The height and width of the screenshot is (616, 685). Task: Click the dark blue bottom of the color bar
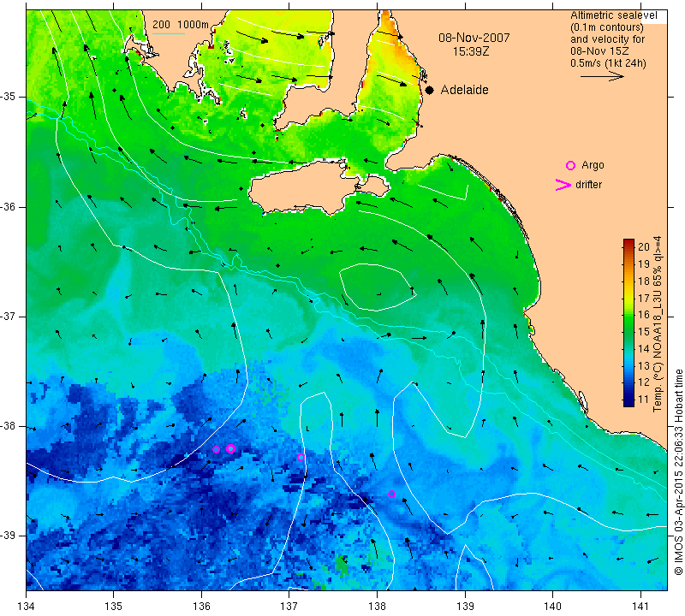628,402
